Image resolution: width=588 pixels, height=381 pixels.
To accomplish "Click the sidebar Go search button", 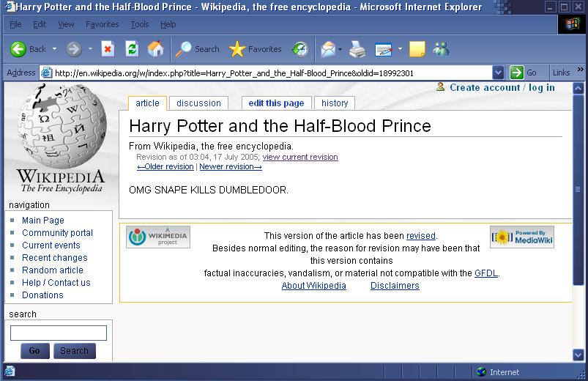I will click(x=35, y=351).
